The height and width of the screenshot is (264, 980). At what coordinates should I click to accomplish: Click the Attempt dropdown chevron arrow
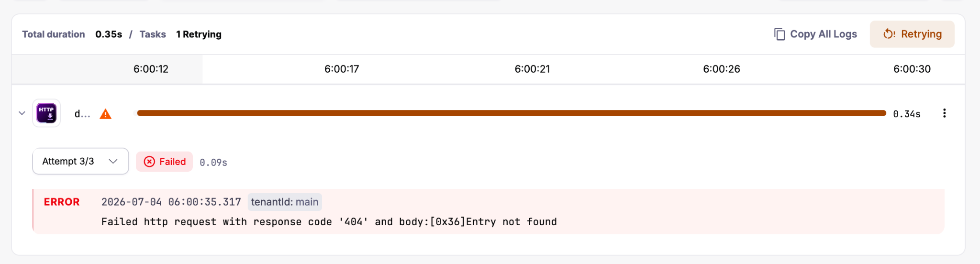(x=113, y=161)
